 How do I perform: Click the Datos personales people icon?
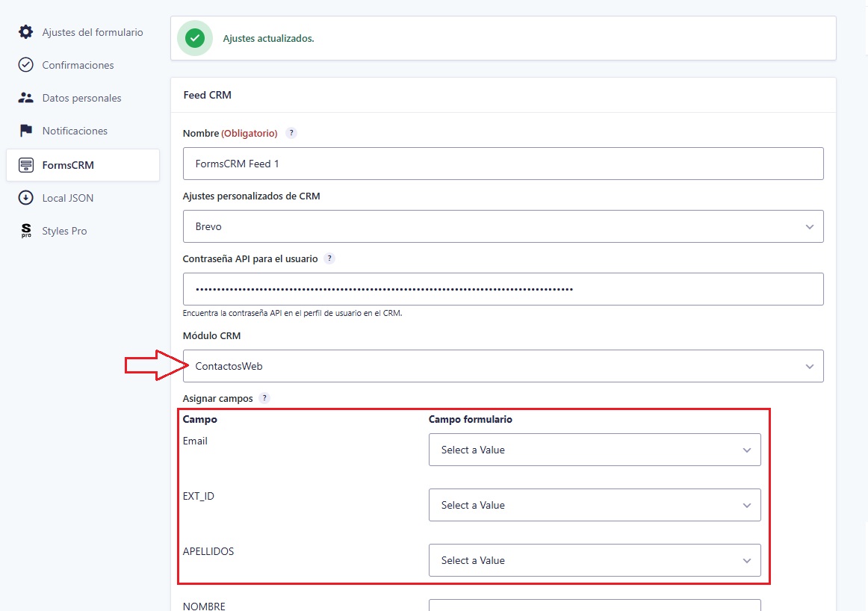(x=25, y=98)
